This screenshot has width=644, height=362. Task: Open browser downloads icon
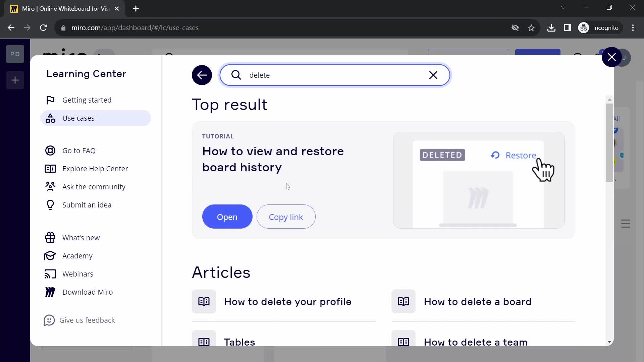[551, 28]
